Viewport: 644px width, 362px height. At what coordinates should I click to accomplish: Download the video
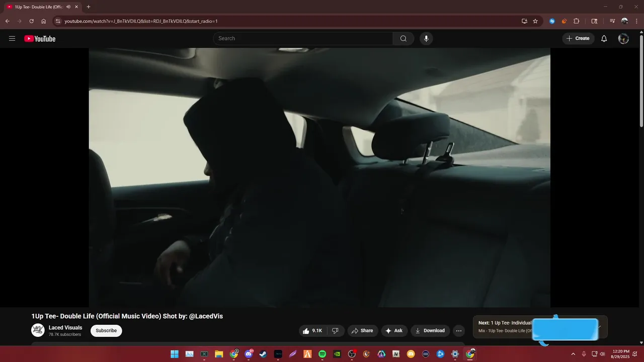tap(430, 331)
